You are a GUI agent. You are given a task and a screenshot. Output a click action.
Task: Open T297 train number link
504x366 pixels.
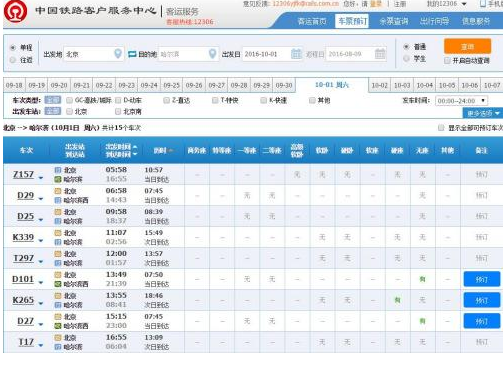tap(23, 258)
